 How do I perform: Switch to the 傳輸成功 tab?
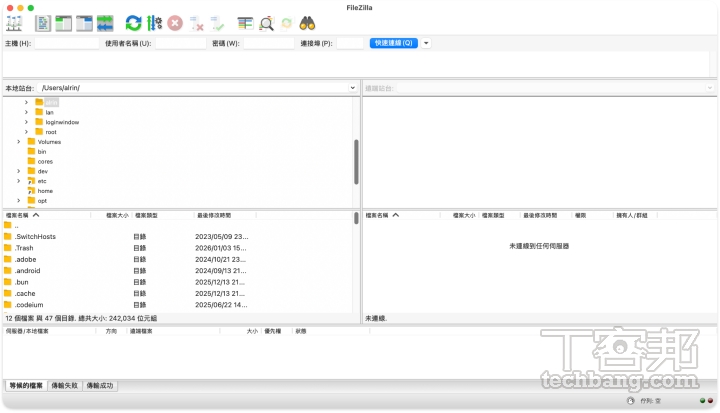point(100,385)
